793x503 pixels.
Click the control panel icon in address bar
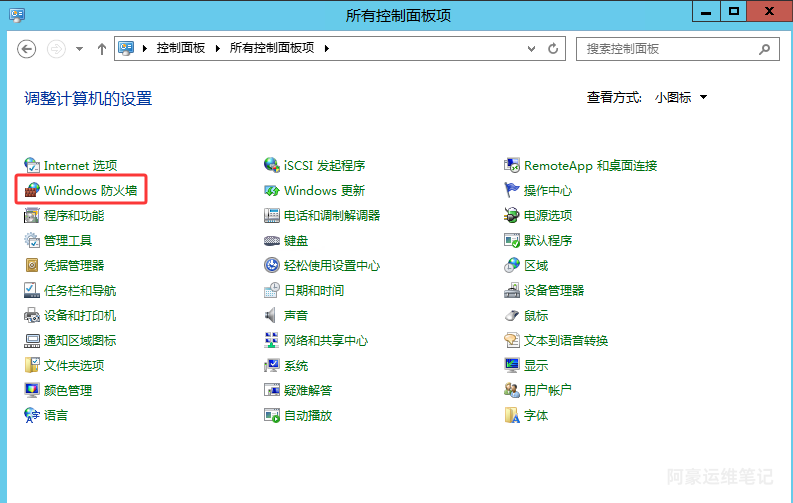click(126, 48)
